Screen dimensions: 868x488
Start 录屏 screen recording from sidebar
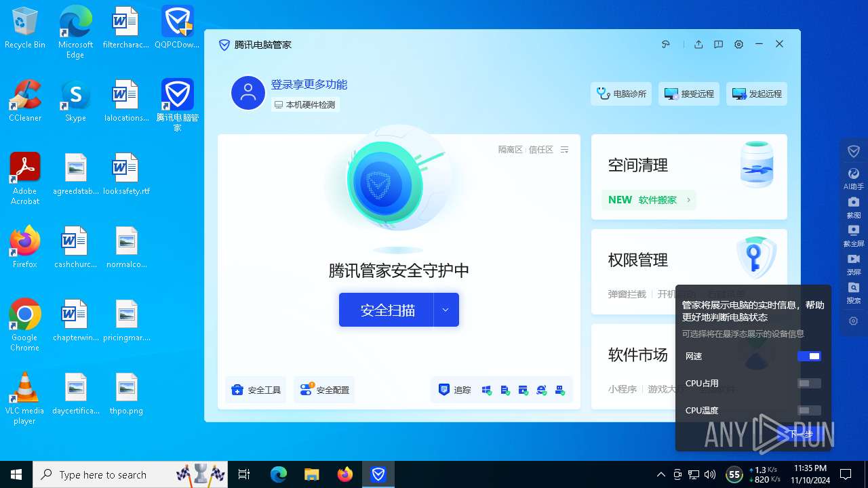tap(854, 264)
